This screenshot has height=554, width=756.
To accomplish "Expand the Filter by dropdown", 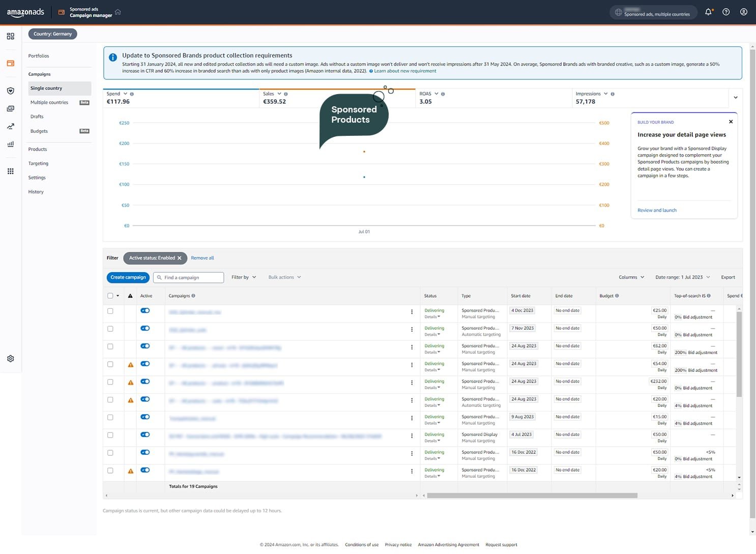I will click(x=244, y=278).
